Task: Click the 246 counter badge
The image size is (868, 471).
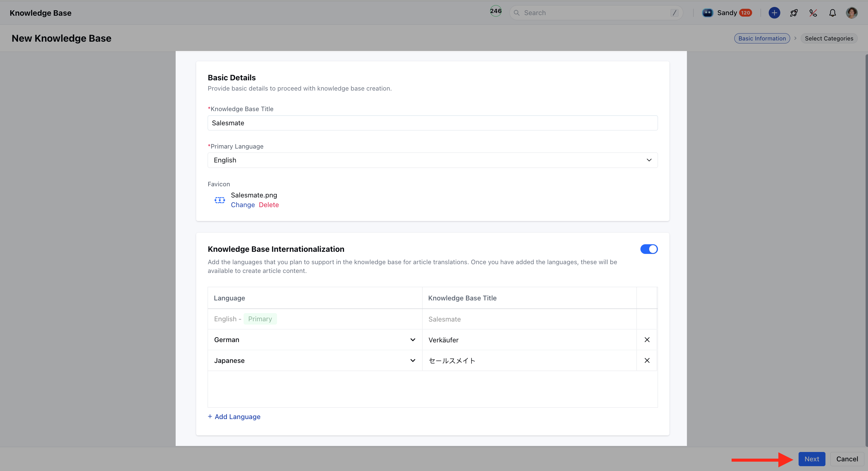Action: point(495,11)
